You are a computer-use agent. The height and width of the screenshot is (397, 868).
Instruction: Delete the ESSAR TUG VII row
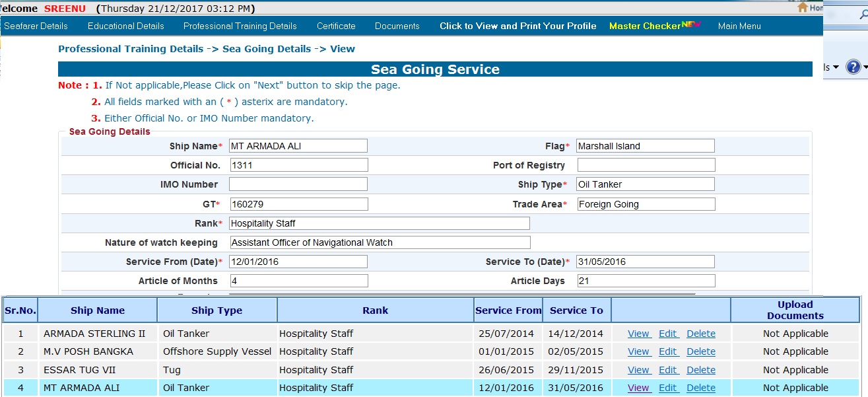(700, 370)
